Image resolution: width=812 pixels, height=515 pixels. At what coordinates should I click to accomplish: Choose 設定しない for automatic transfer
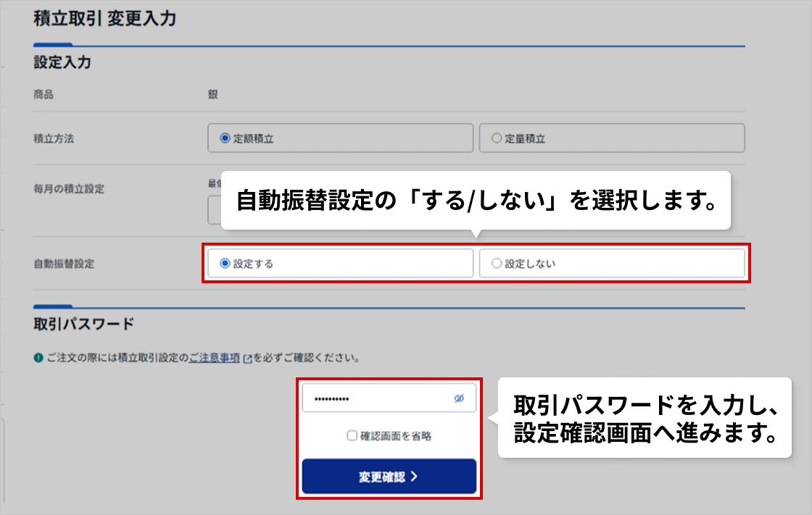click(497, 264)
